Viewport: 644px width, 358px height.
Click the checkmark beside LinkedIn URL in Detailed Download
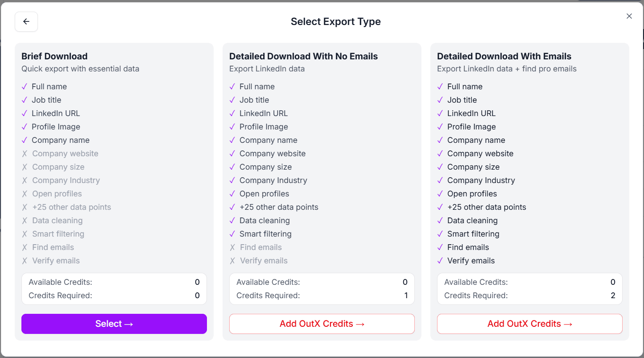pyautogui.click(x=232, y=113)
